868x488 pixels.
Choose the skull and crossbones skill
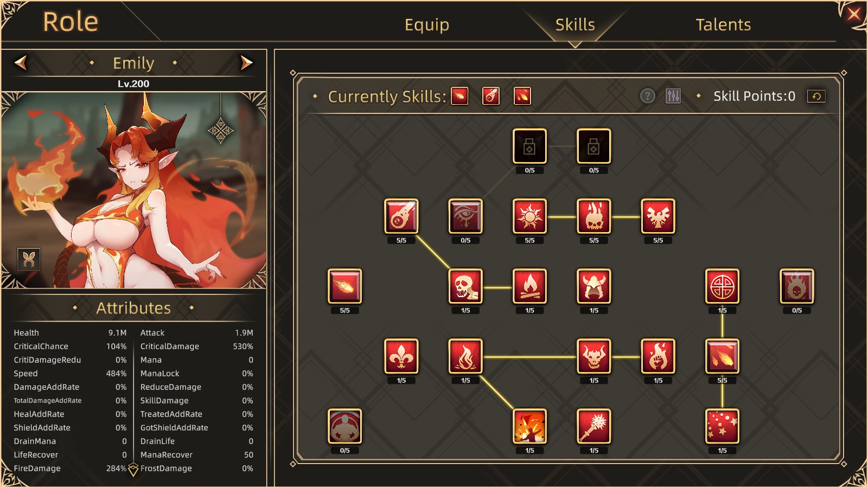click(465, 286)
